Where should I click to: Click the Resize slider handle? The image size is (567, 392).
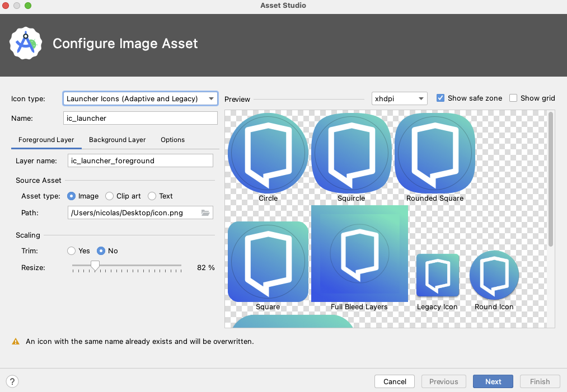(x=95, y=266)
